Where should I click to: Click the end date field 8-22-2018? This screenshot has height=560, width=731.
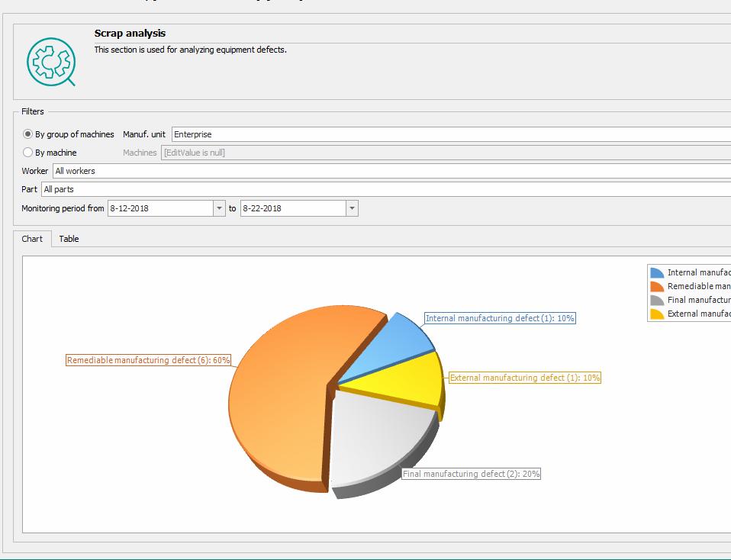click(293, 208)
